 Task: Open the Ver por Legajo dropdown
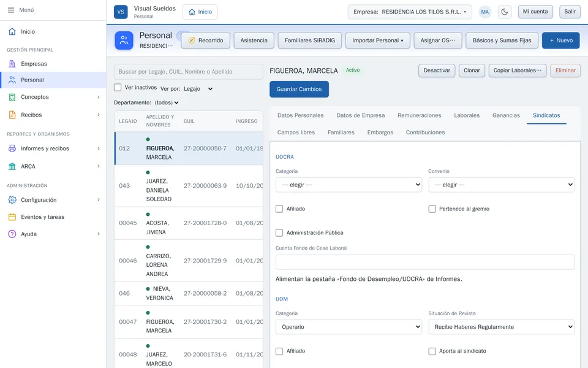tap(198, 89)
